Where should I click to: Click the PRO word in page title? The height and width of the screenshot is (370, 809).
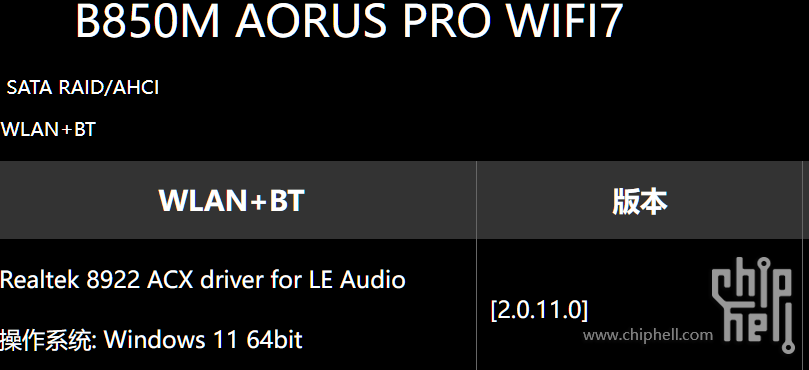447,21
